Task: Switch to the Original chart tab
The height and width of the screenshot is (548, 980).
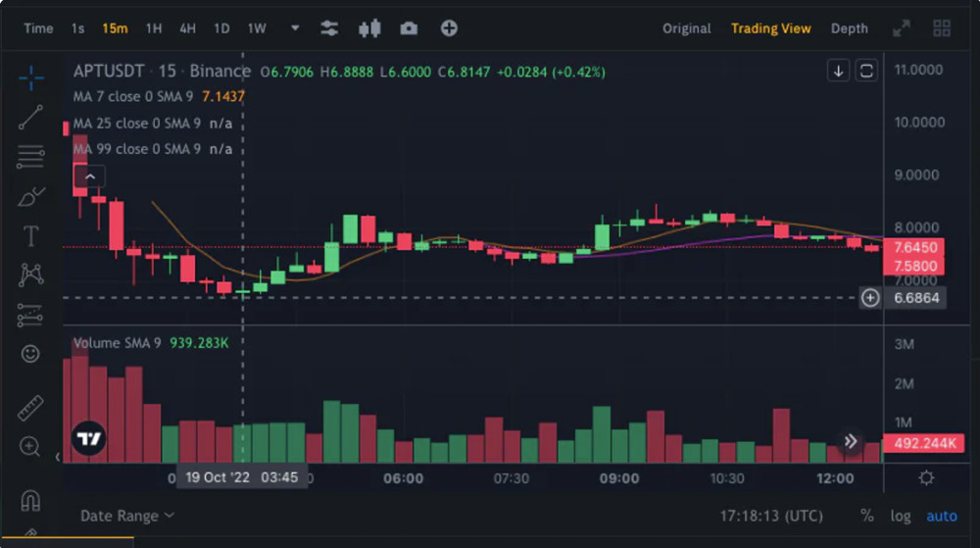Action: (686, 28)
